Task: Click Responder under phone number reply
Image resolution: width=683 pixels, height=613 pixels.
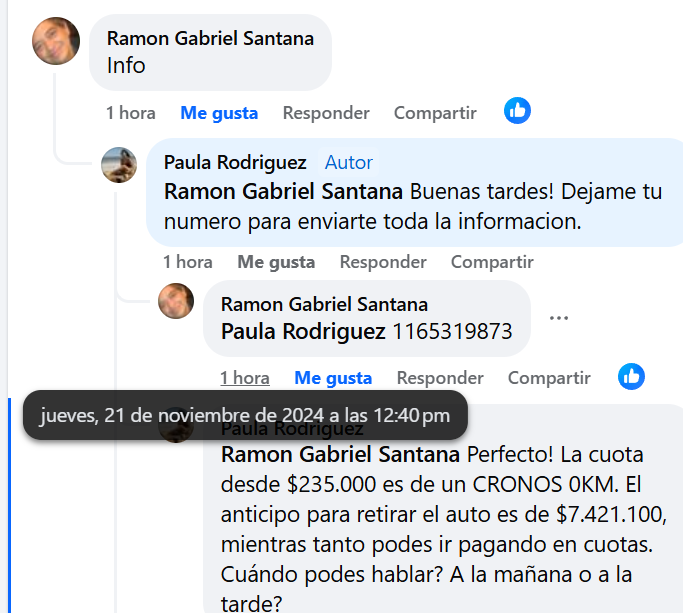Action: click(440, 378)
